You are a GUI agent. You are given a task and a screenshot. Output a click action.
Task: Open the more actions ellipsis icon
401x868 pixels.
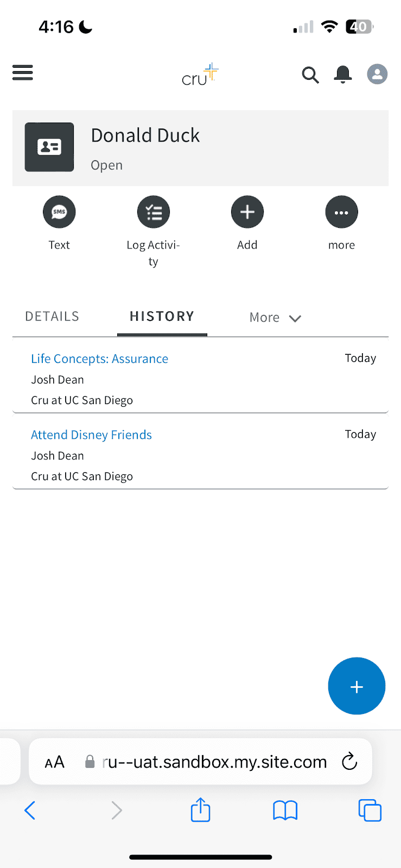click(342, 212)
